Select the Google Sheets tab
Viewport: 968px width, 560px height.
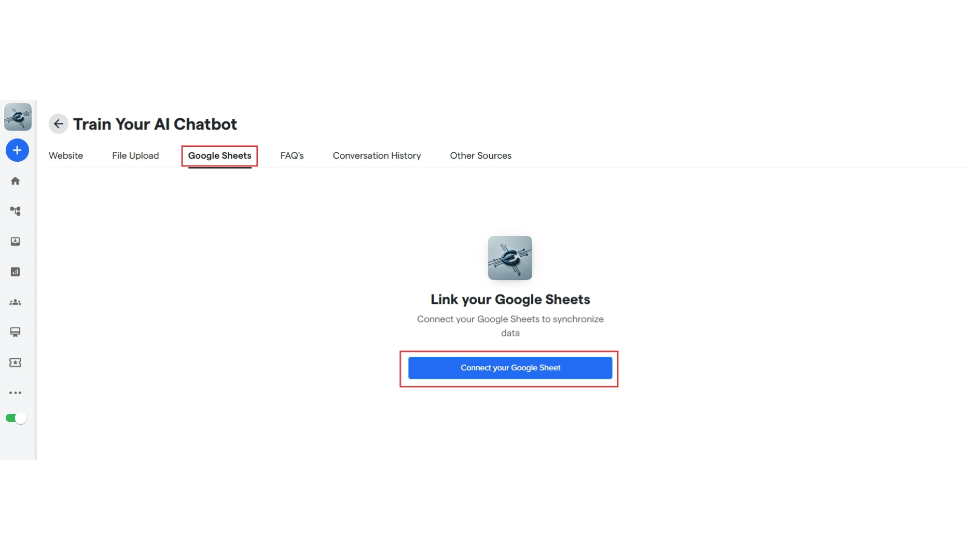(219, 156)
